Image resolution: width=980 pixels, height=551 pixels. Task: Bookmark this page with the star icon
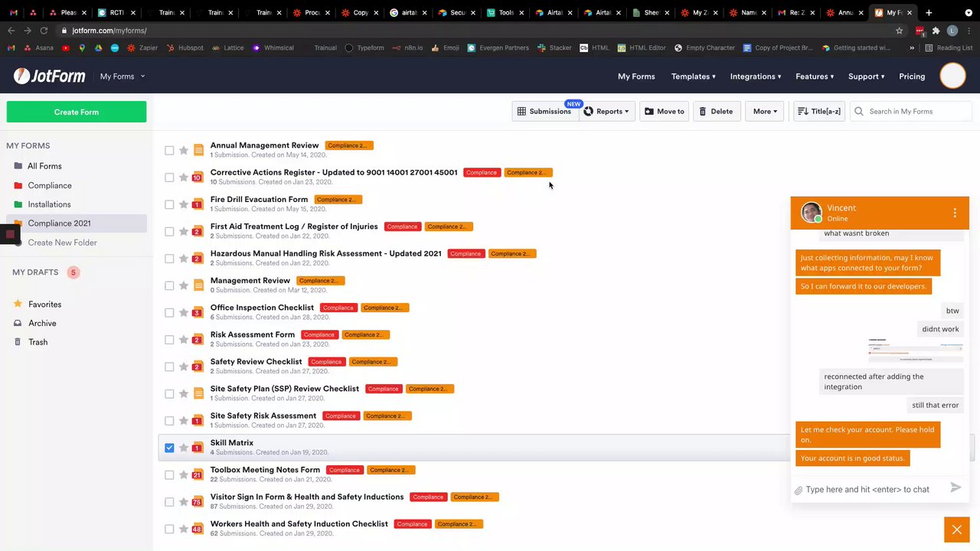pyautogui.click(x=899, y=31)
